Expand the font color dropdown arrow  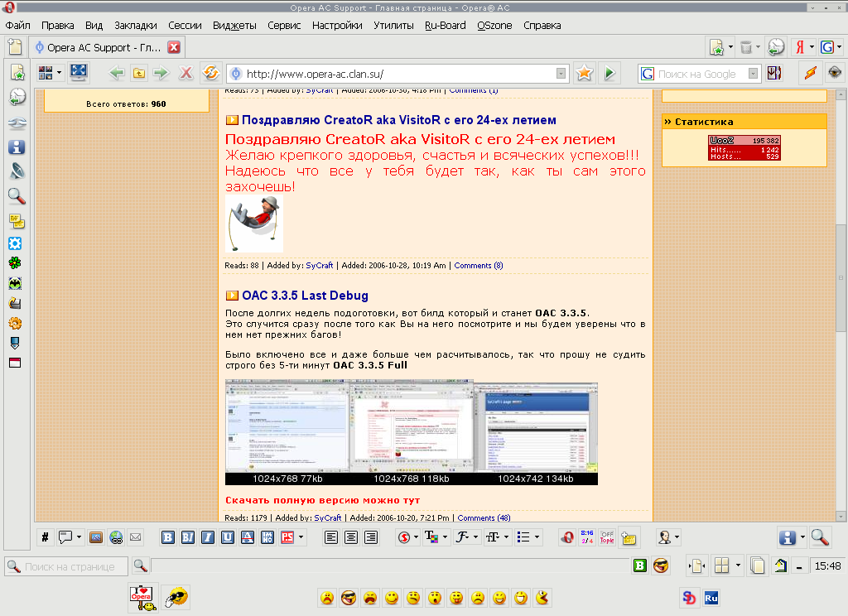click(445, 537)
